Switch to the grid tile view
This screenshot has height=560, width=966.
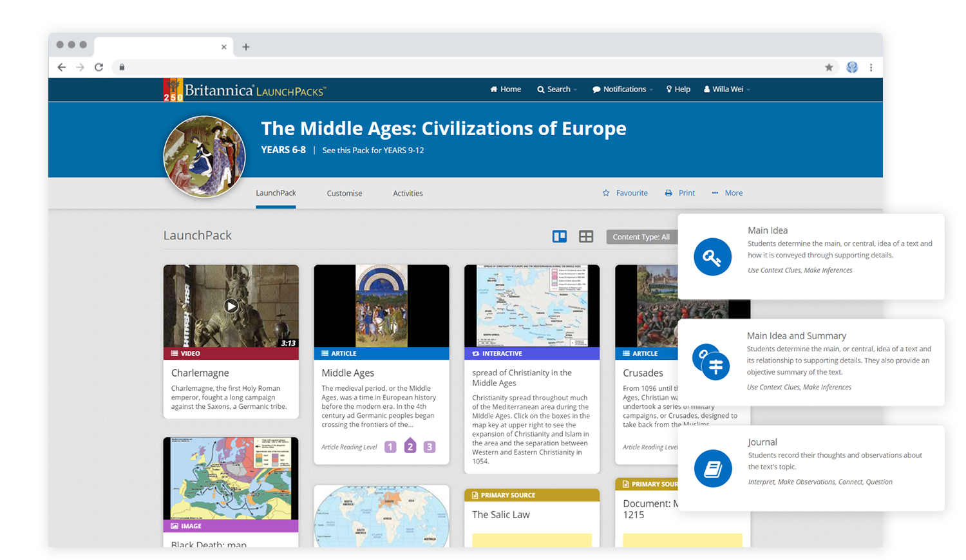tap(585, 237)
